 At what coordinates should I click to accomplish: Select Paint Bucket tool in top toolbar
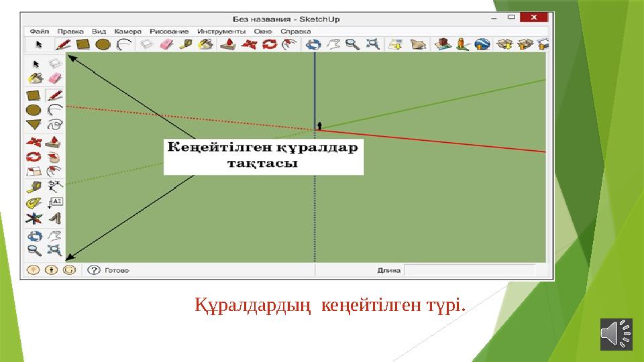[x=205, y=44]
